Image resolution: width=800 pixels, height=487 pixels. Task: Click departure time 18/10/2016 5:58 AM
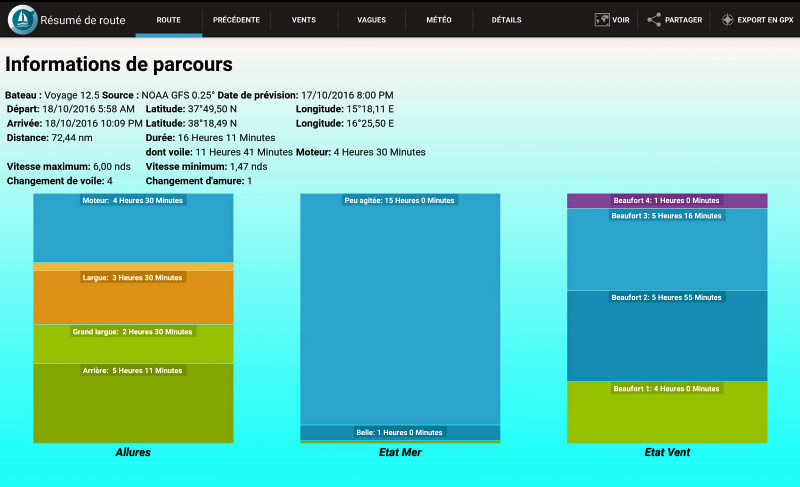88,109
